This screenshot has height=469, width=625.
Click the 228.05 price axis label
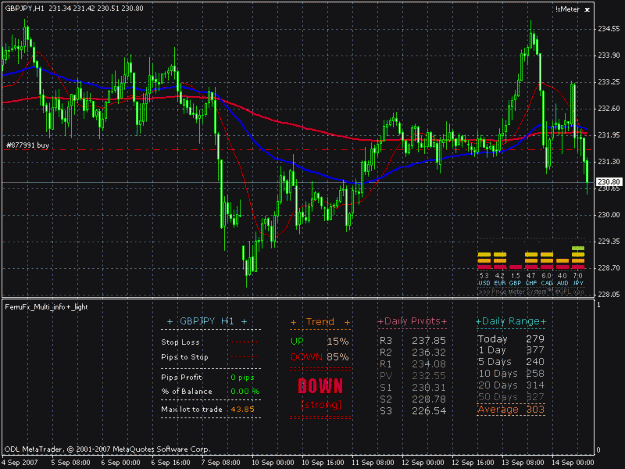click(609, 294)
